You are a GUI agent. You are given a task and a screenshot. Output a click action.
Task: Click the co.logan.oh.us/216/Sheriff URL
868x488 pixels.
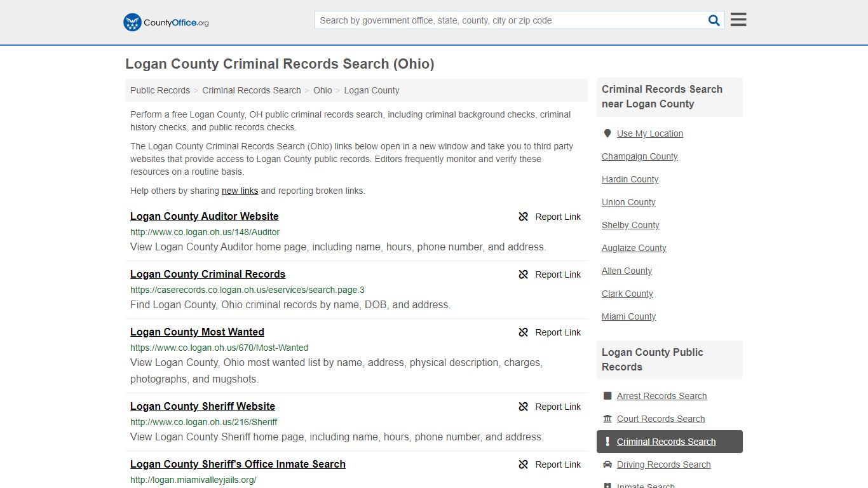point(203,422)
